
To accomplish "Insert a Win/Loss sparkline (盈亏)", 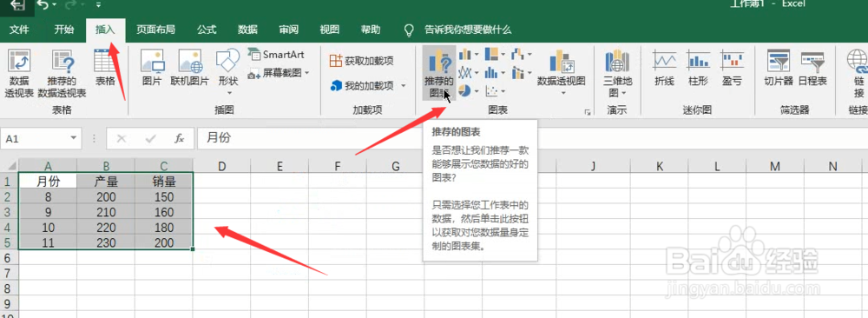I will (x=732, y=68).
